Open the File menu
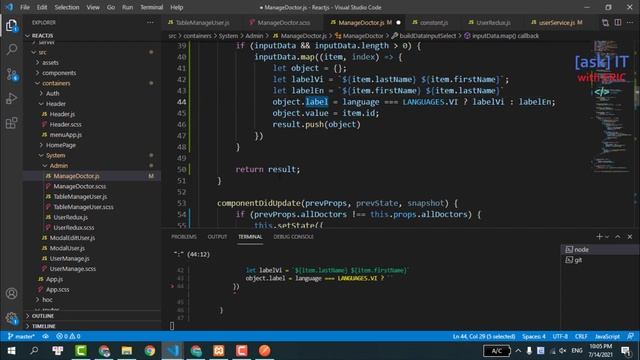The height and width of the screenshot is (360, 640). (25, 7)
